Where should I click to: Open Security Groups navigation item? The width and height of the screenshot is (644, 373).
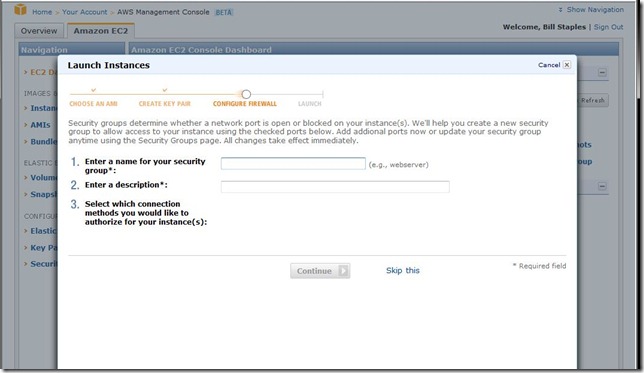[x=44, y=264]
